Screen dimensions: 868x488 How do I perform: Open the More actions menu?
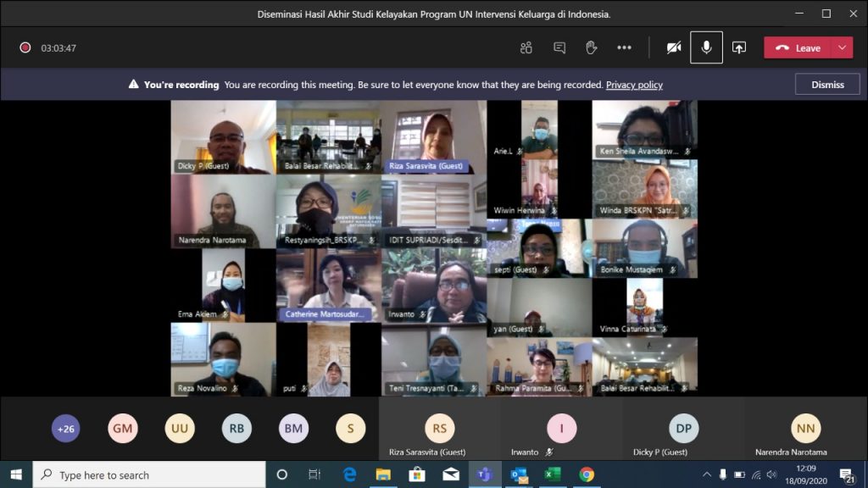(625, 47)
